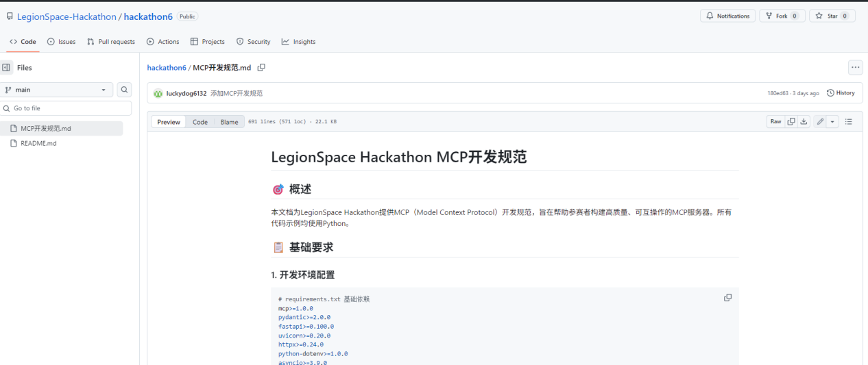Switch to Preview view
The width and height of the screenshot is (868, 365).
pos(169,122)
